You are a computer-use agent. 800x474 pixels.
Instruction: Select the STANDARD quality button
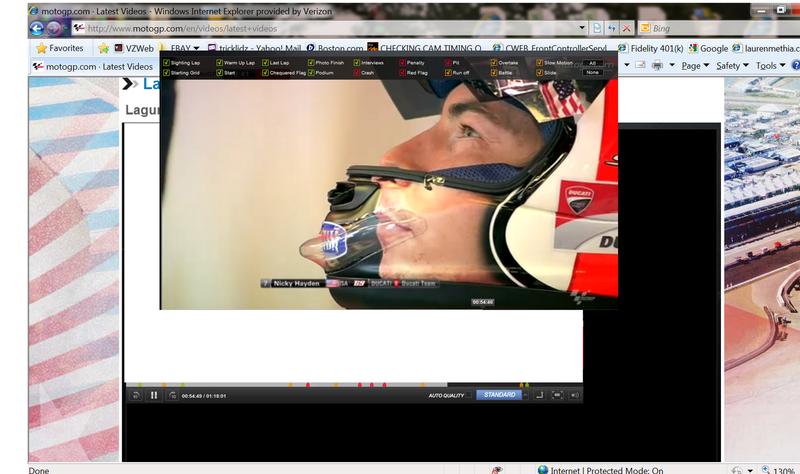tap(499, 395)
